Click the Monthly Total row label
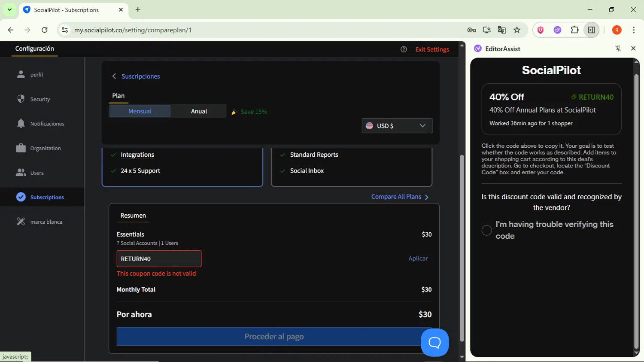 click(136, 289)
